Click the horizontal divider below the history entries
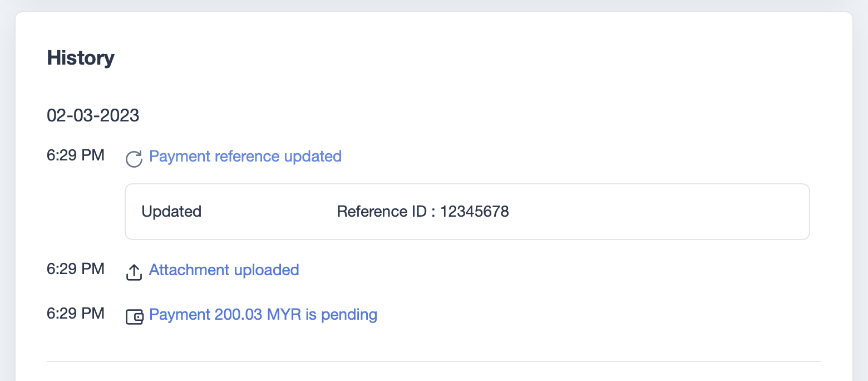 (434, 362)
